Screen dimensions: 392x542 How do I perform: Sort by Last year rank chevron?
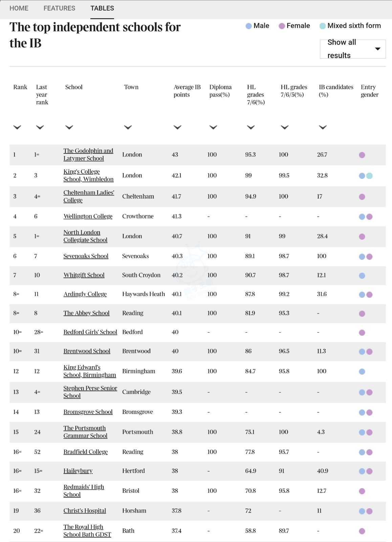pos(40,127)
